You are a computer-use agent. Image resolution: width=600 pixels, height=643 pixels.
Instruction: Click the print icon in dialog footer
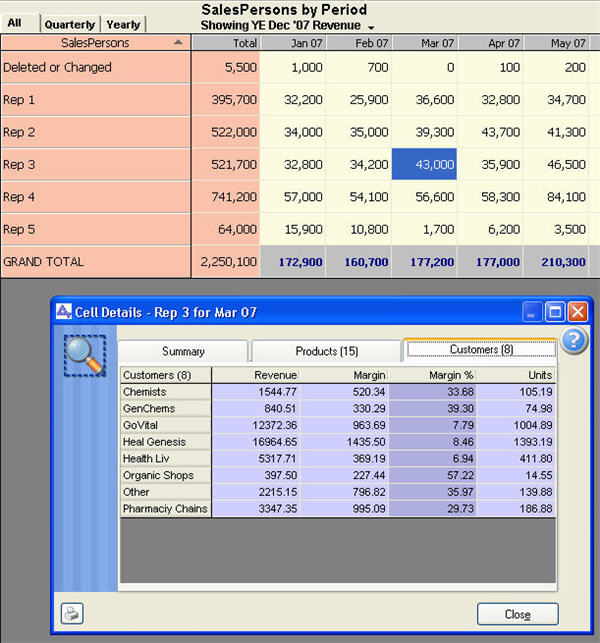[x=74, y=614]
